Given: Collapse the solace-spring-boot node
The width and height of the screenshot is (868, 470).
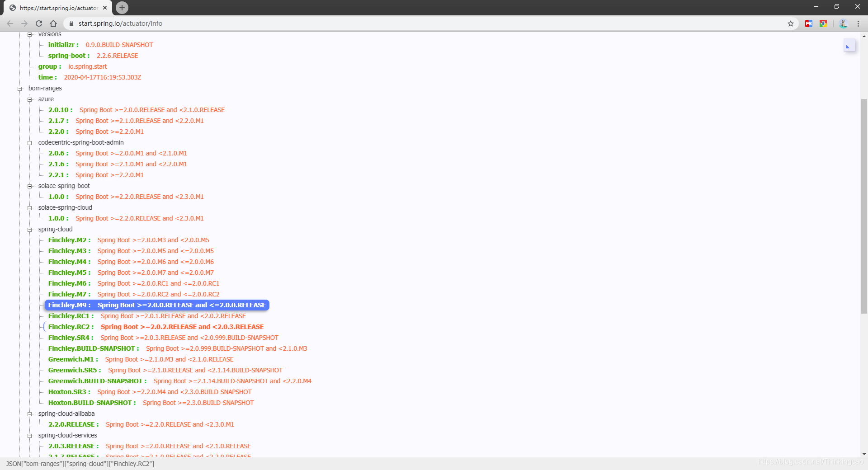Looking at the screenshot, I should point(30,186).
